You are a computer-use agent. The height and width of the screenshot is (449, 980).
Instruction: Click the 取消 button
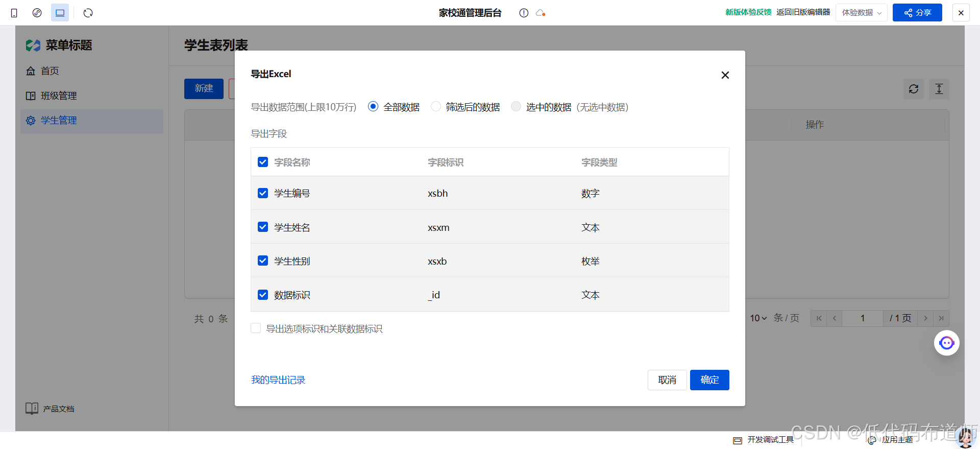click(667, 380)
